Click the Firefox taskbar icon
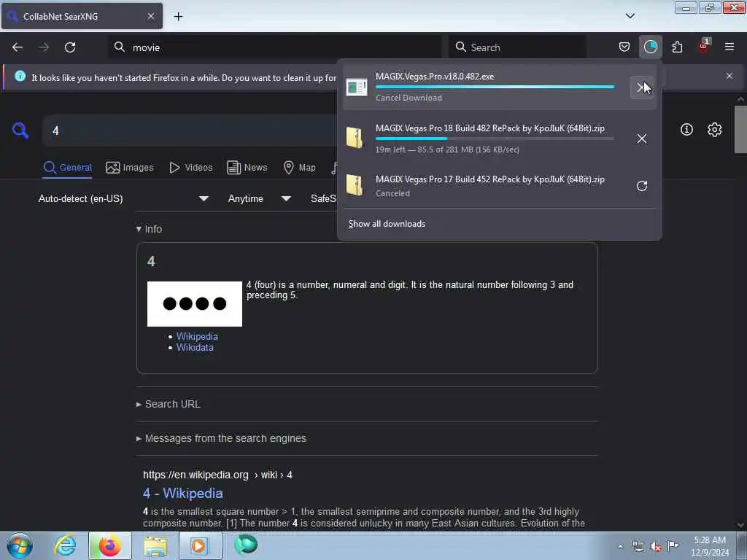The image size is (747, 560). (x=109, y=545)
